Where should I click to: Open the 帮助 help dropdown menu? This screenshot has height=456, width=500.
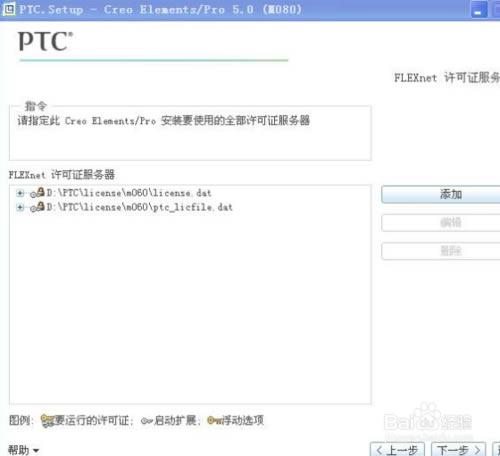coord(23,450)
